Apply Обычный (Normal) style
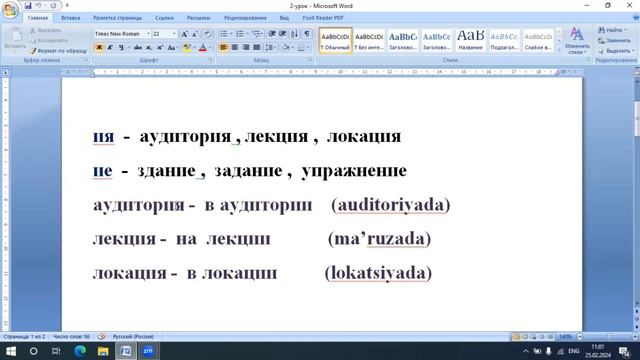Screen dimensions: 640x360 [335, 40]
